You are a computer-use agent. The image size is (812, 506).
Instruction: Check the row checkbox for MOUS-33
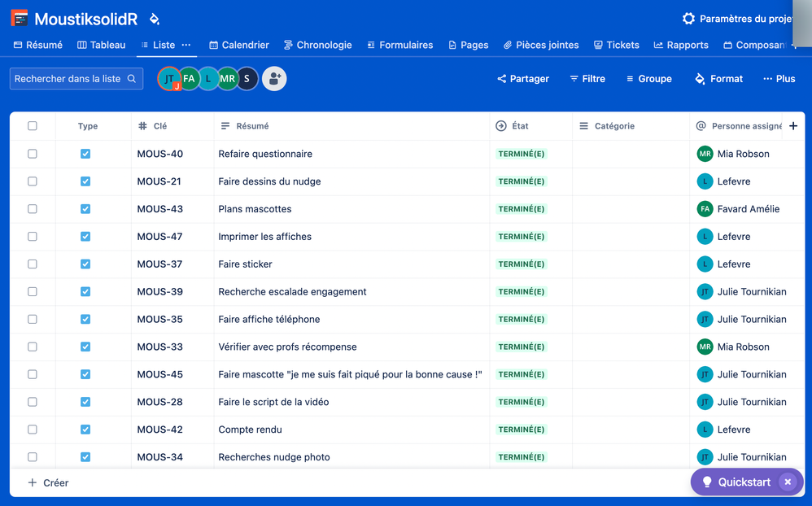click(32, 347)
